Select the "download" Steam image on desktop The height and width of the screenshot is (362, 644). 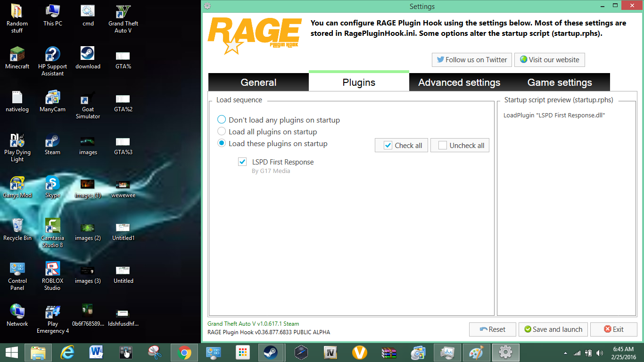click(x=88, y=58)
